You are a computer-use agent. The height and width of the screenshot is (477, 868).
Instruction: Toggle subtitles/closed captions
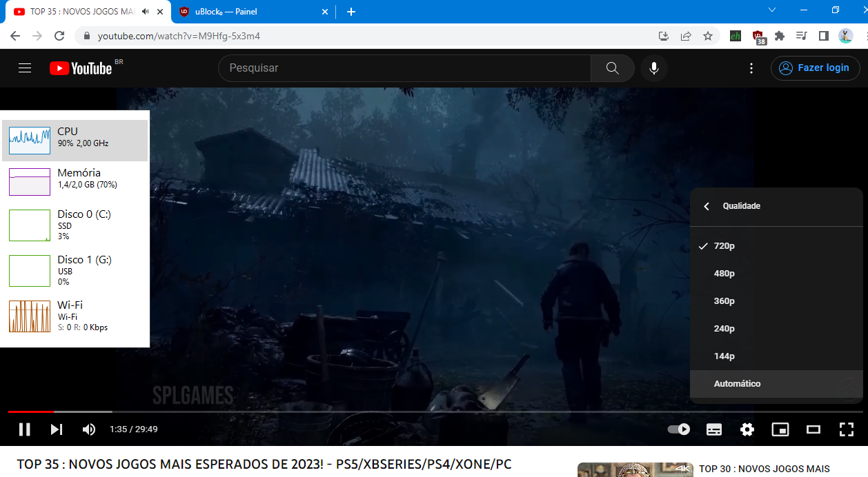click(714, 429)
